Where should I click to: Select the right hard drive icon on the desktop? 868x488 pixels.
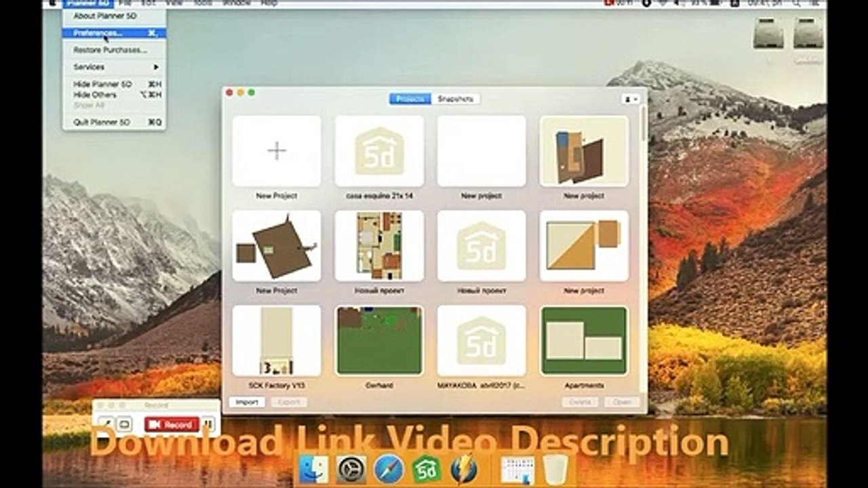coord(808,33)
